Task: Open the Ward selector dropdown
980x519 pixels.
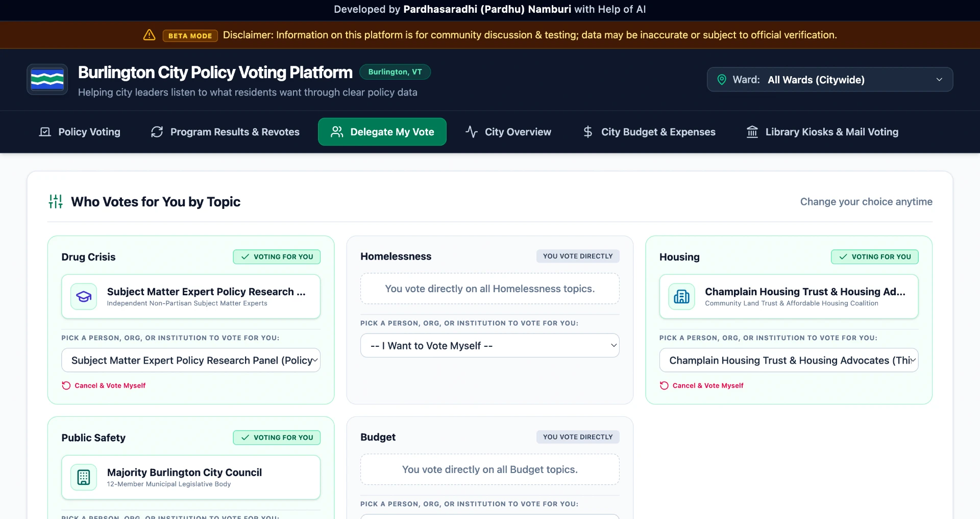Action: click(x=830, y=80)
